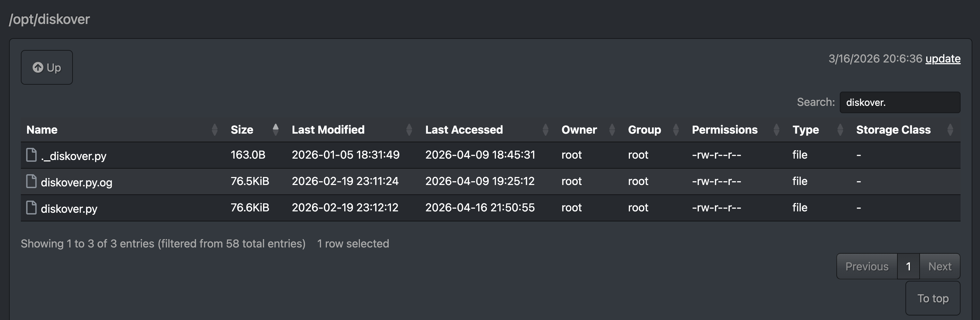Open the ._diskover.py file name
Image resolution: width=980 pixels, height=320 pixels.
click(74, 156)
